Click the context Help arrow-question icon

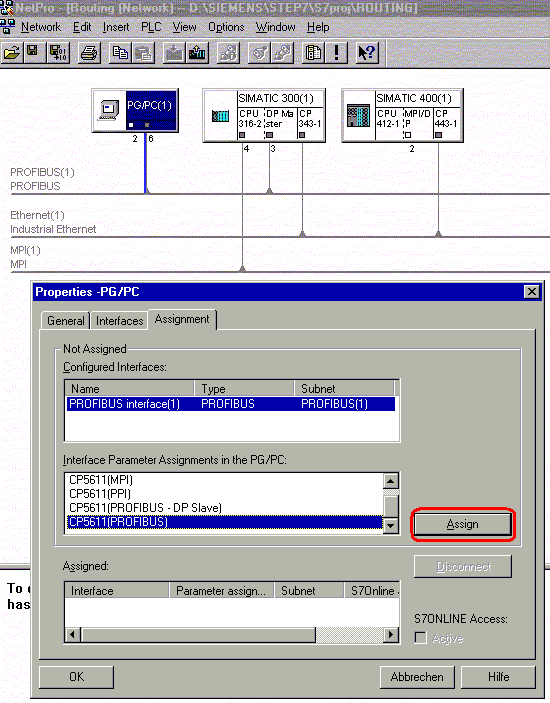pyautogui.click(x=367, y=53)
